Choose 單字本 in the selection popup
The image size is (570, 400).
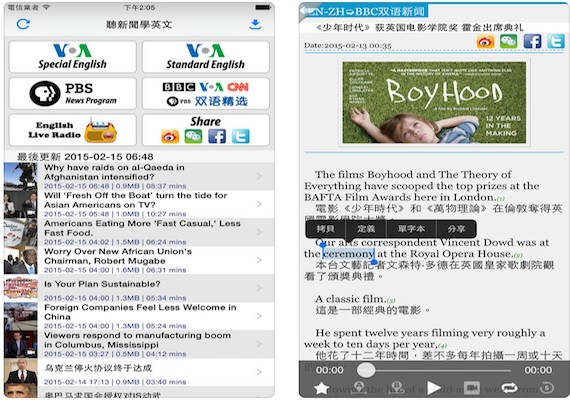click(x=411, y=229)
